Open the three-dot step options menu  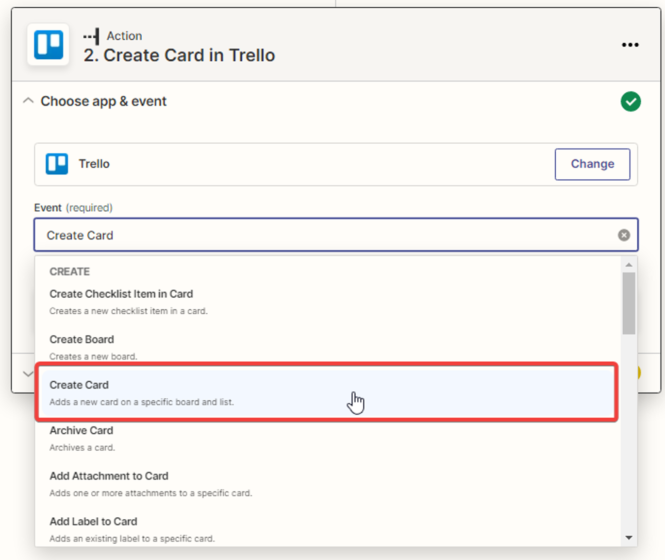[x=629, y=45]
